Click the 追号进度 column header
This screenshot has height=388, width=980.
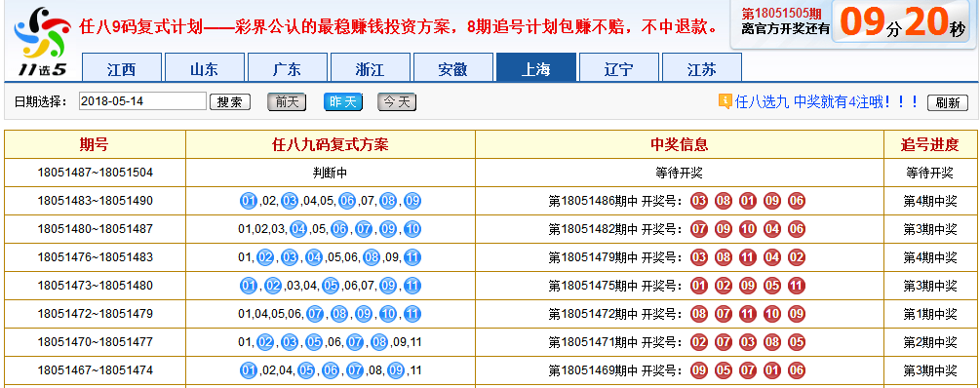point(929,145)
